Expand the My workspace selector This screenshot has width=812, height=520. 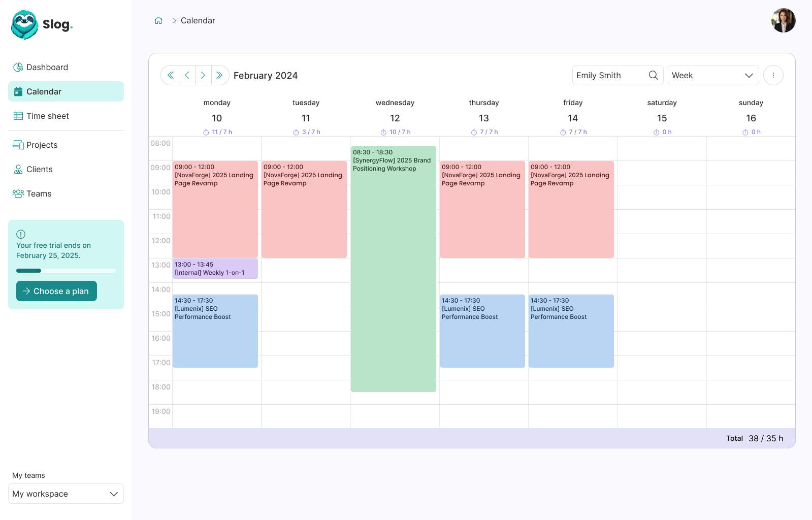coord(66,494)
